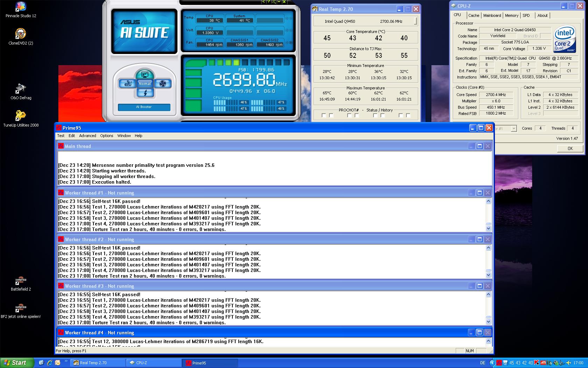Open the fan control icon in AI Suite
The height and width of the screenshot is (368, 588).
coord(162,83)
